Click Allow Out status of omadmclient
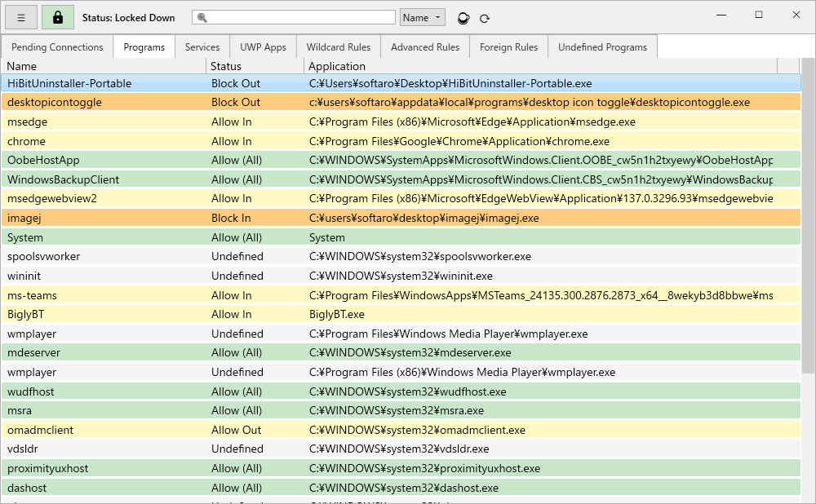 [237, 430]
